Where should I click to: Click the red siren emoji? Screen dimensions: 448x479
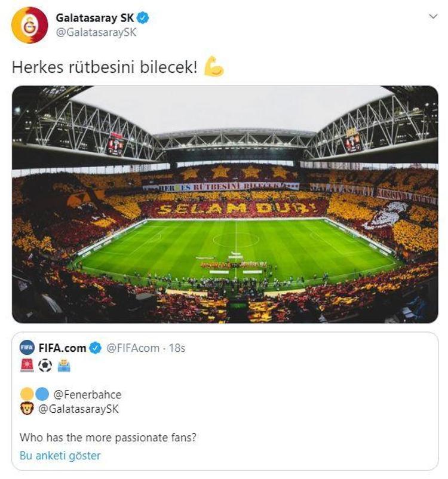coord(27,366)
